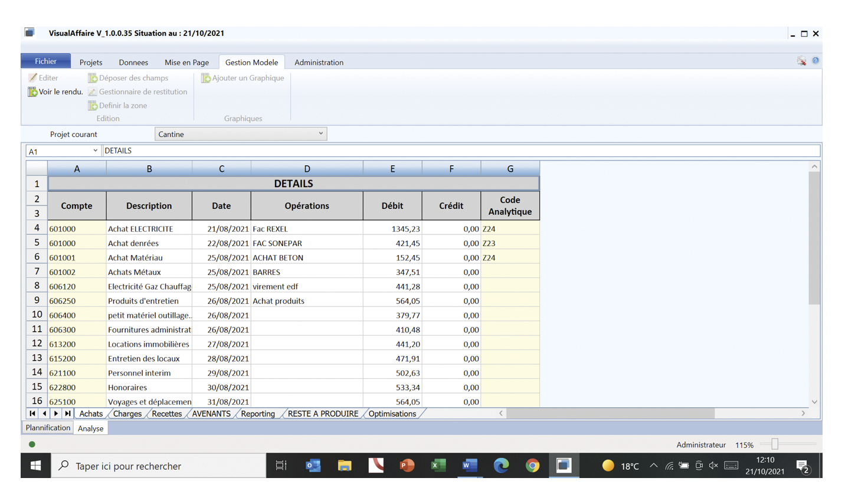Image resolution: width=845 pixels, height=504 pixels.
Task: Open Excel from the taskbar
Action: tap(438, 466)
